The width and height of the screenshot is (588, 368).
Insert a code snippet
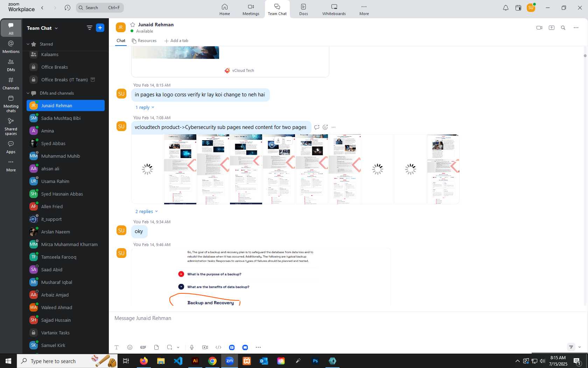point(218,347)
